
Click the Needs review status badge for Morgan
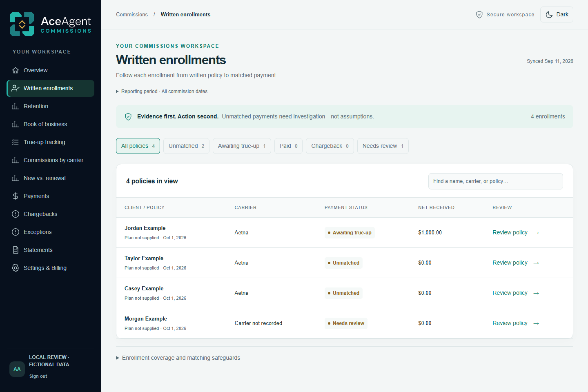[x=346, y=323]
